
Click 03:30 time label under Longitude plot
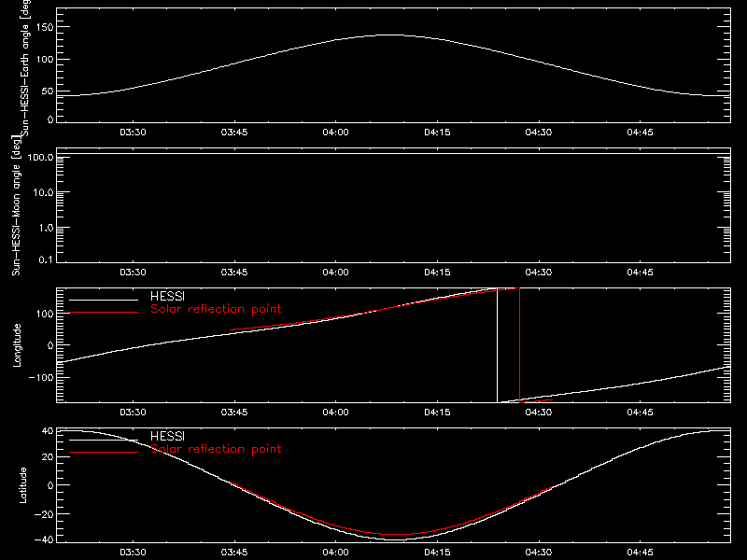(x=133, y=413)
